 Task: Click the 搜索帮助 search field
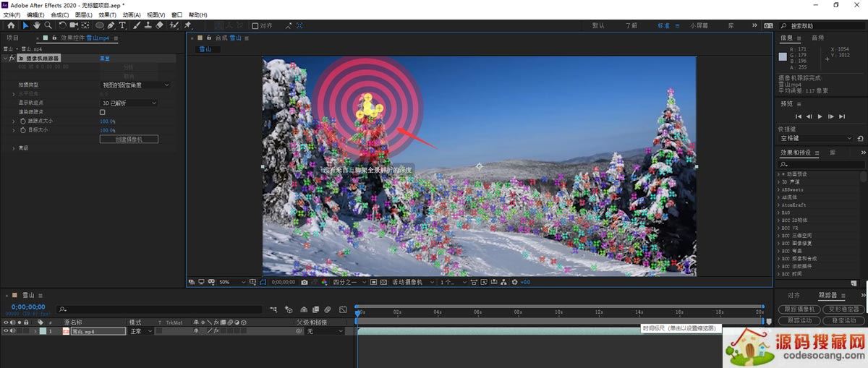(x=825, y=25)
